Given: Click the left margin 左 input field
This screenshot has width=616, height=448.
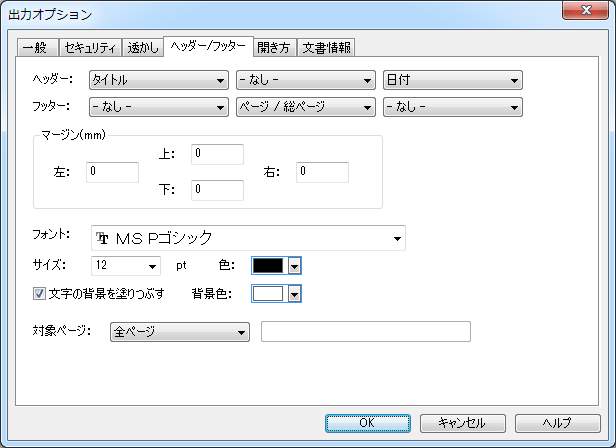Looking at the screenshot, I should point(112,172).
